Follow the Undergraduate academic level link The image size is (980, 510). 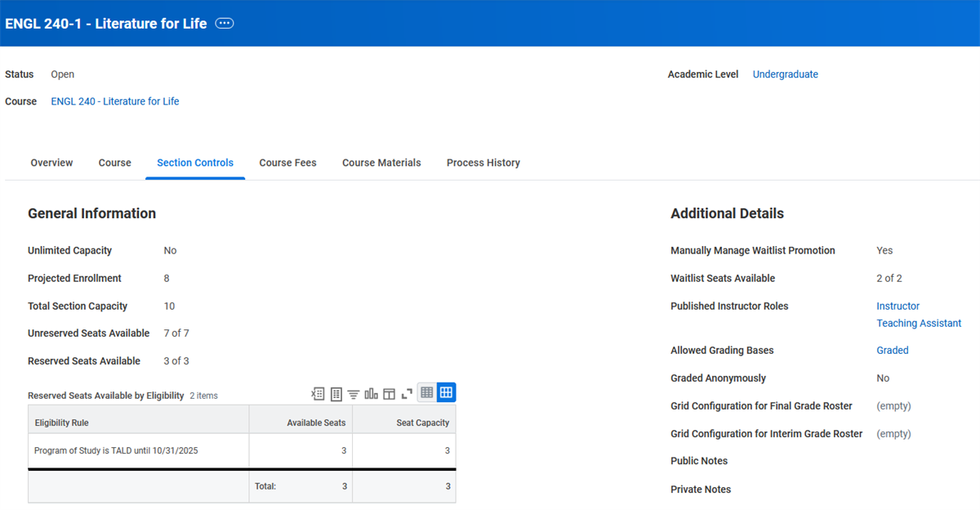tap(785, 74)
